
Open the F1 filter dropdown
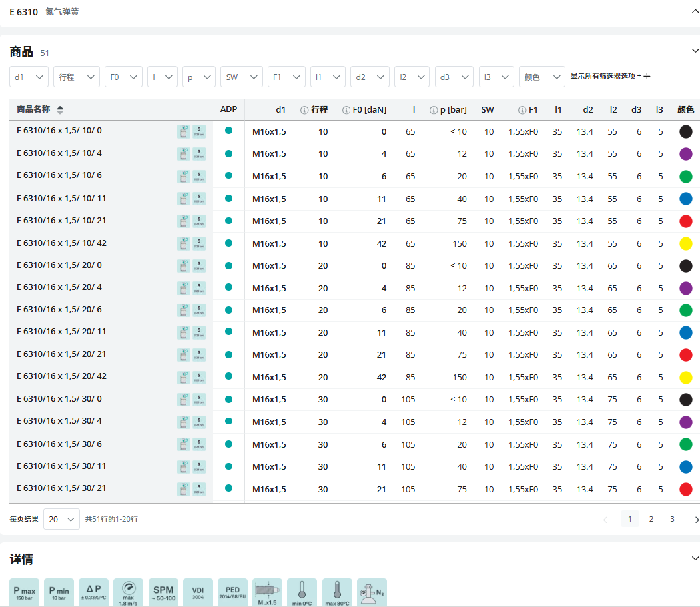point(286,77)
